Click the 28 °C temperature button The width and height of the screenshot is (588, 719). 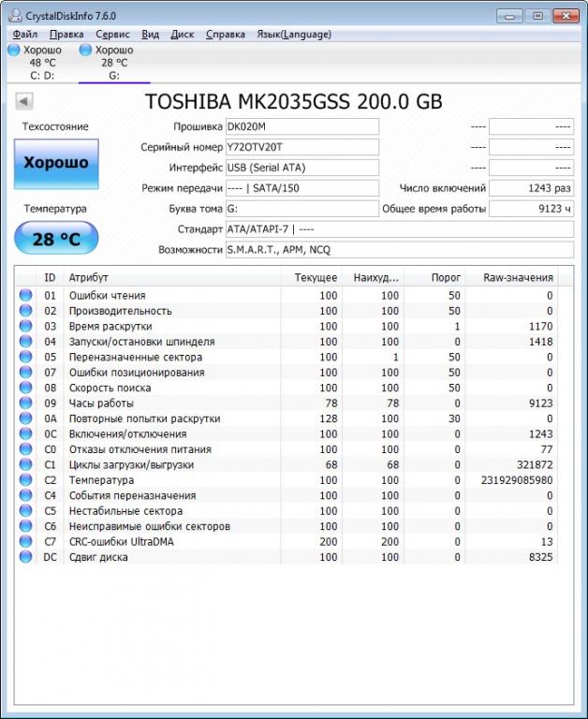(56, 238)
